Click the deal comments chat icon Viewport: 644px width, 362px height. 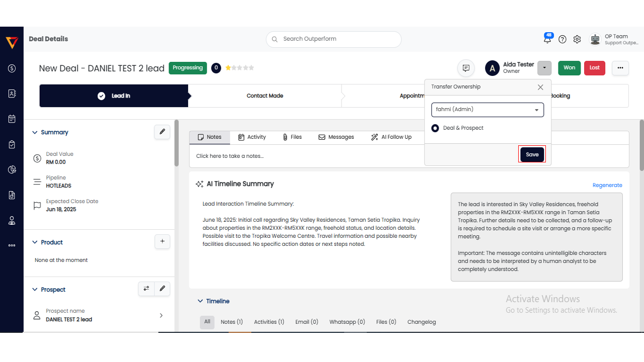(466, 68)
